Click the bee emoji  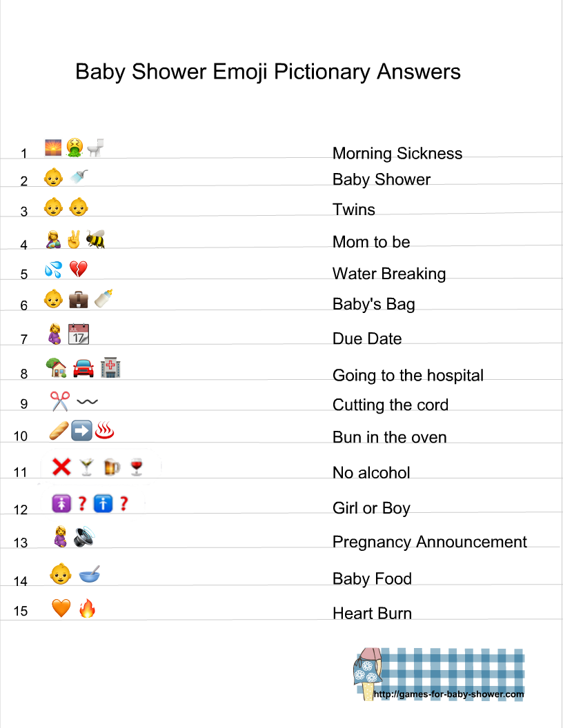pos(95,240)
